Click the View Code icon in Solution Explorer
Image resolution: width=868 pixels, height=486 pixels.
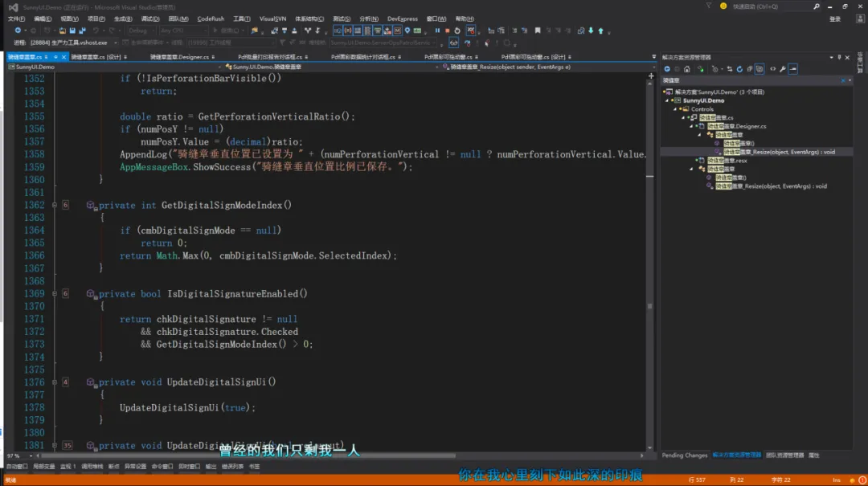[x=773, y=69]
